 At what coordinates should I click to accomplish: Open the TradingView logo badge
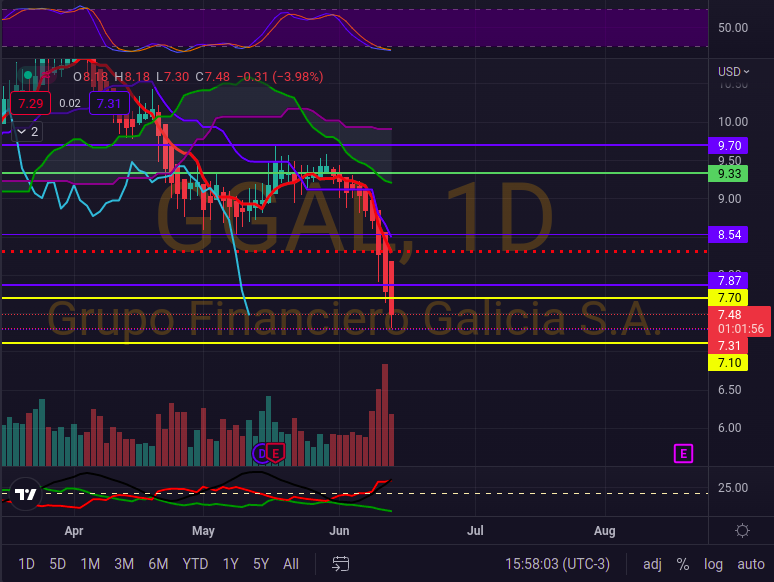coord(25,494)
